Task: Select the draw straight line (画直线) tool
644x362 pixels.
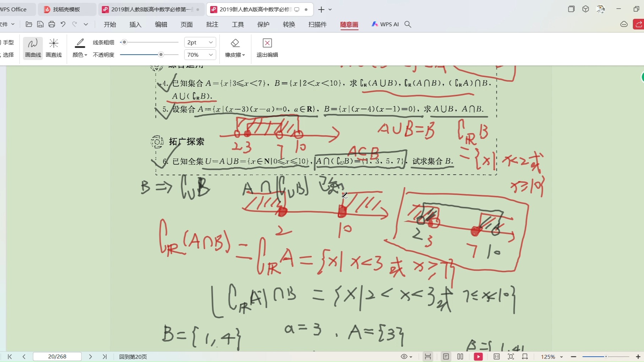Action: coord(54,48)
